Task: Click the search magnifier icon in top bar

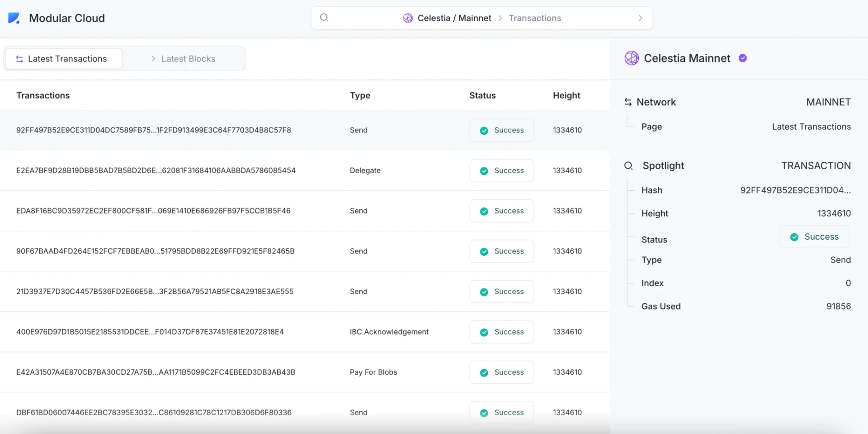Action: [324, 18]
